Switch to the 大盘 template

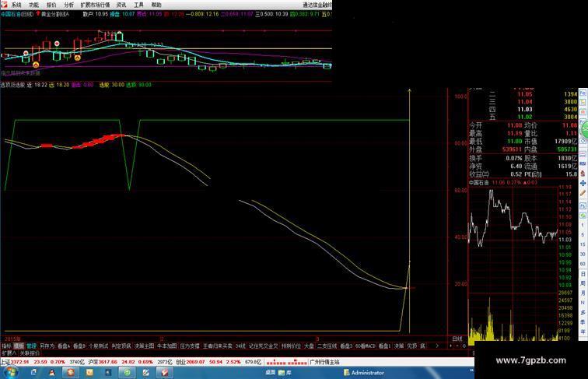(309, 346)
